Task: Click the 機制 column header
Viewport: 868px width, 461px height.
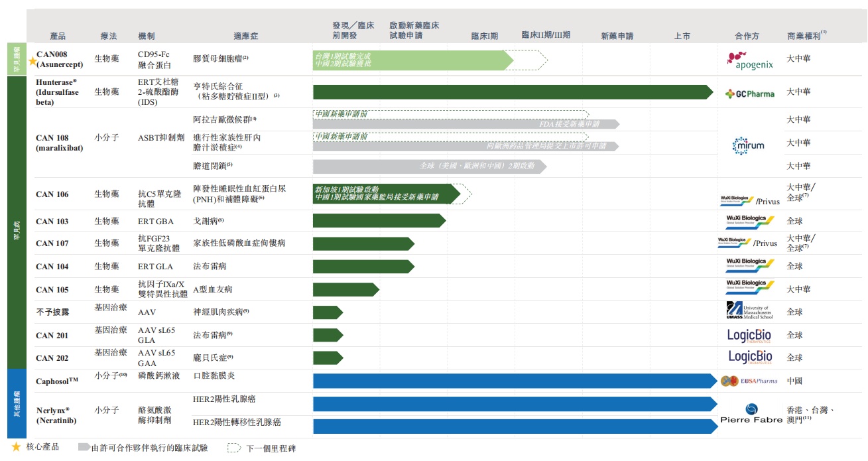Action: point(147,36)
